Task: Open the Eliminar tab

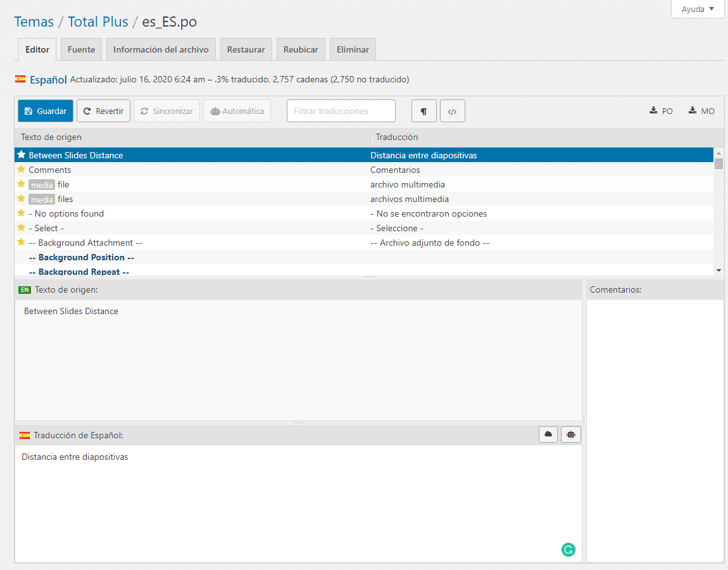Action: coord(353,49)
